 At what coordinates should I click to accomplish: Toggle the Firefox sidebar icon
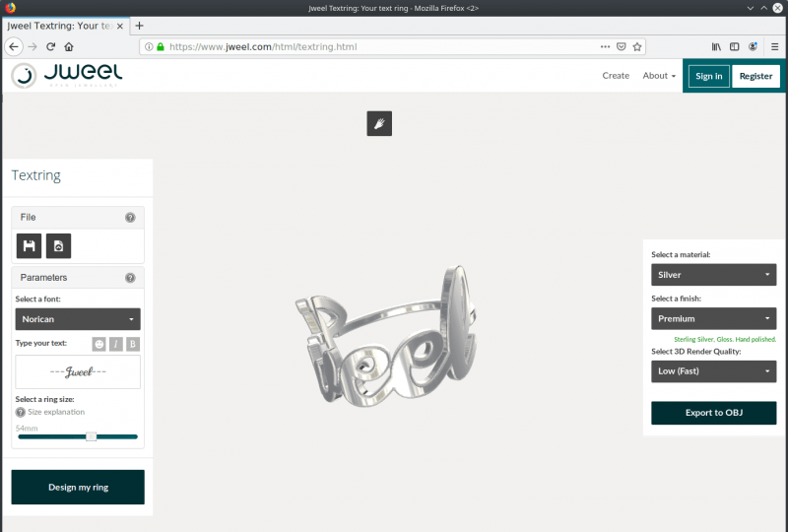734,46
